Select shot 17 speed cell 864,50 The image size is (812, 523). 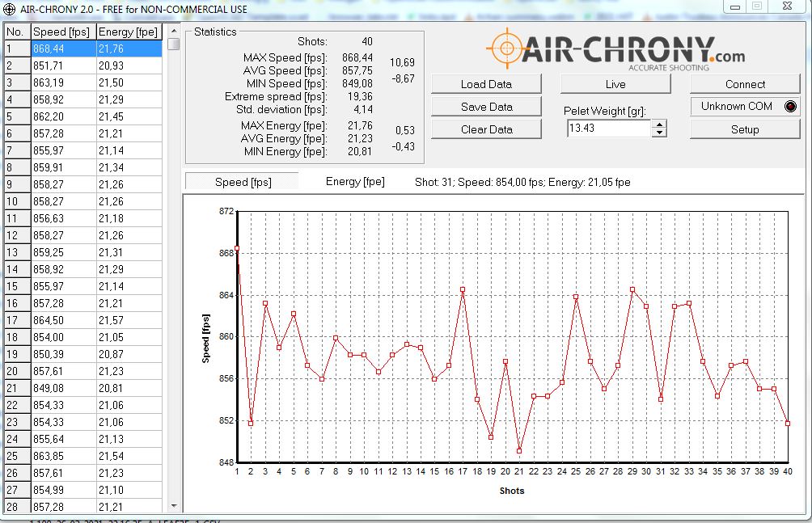64,321
